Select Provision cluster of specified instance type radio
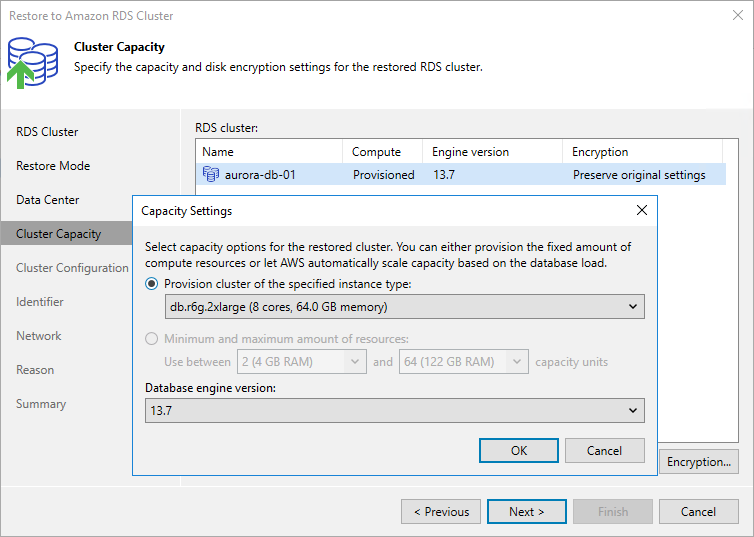Viewport: 754px width, 537px height. point(151,284)
